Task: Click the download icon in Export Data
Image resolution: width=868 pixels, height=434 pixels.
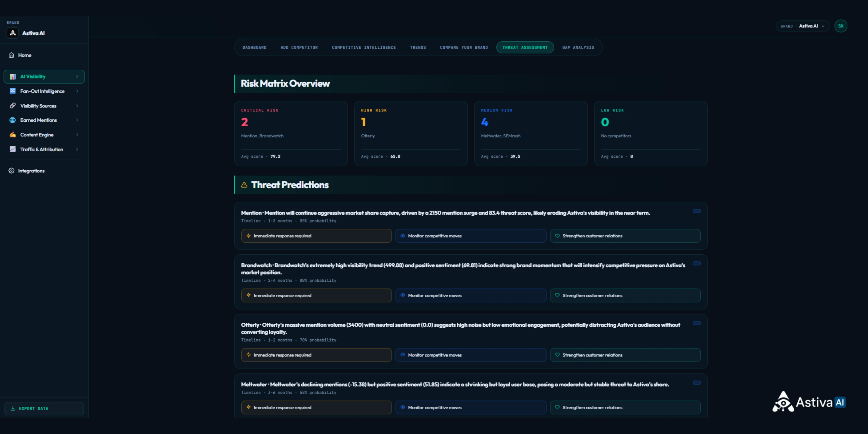Action: [13, 408]
